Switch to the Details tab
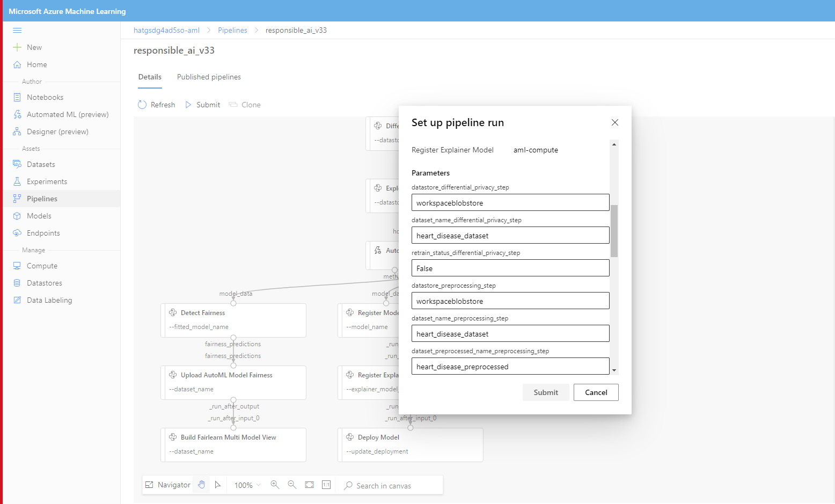Viewport: 835px width, 504px height. (x=150, y=77)
